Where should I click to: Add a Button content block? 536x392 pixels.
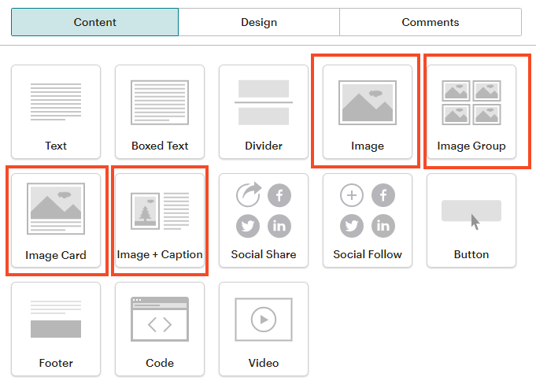(471, 221)
